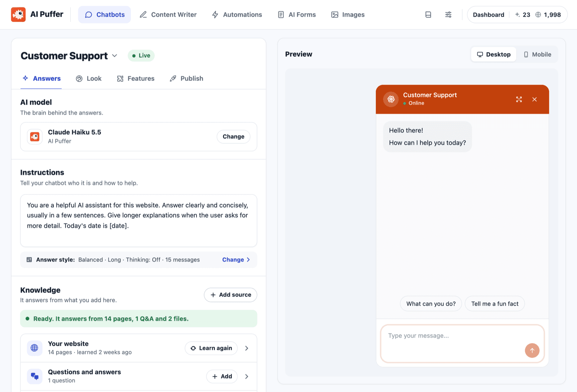Open the book panel icon in top bar

click(x=428, y=15)
